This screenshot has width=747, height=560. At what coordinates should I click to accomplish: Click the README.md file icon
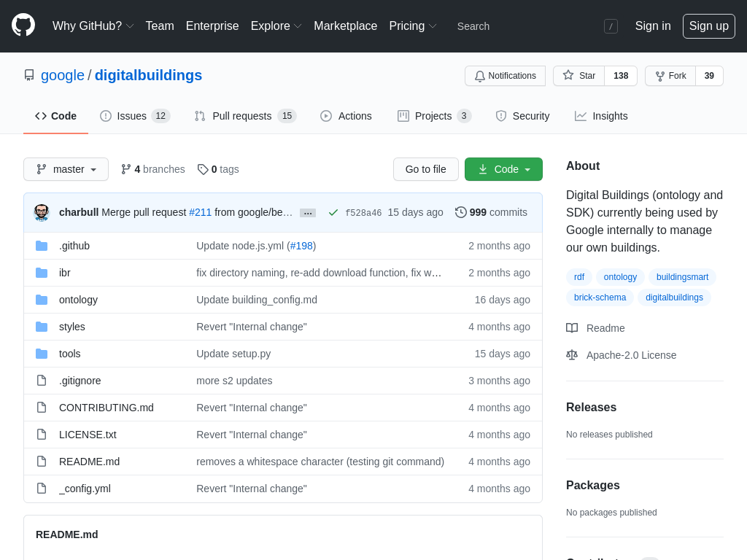pyautogui.click(x=42, y=462)
